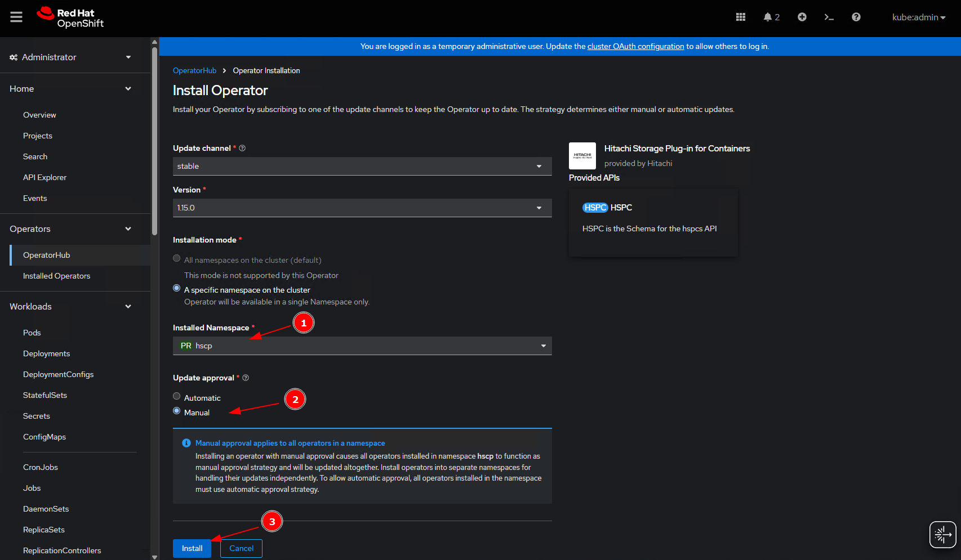Click the import plus icon
Image resolution: width=961 pixels, height=560 pixels.
802,17
